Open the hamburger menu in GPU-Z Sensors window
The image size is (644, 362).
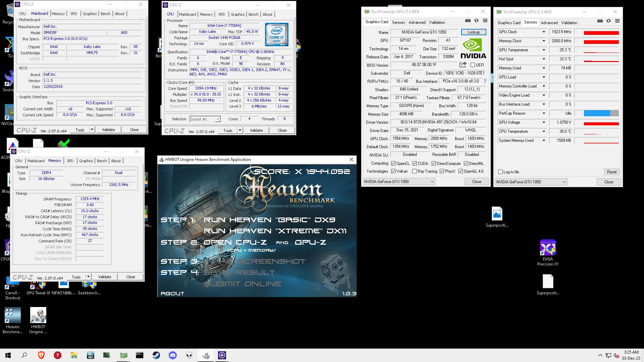617,21
